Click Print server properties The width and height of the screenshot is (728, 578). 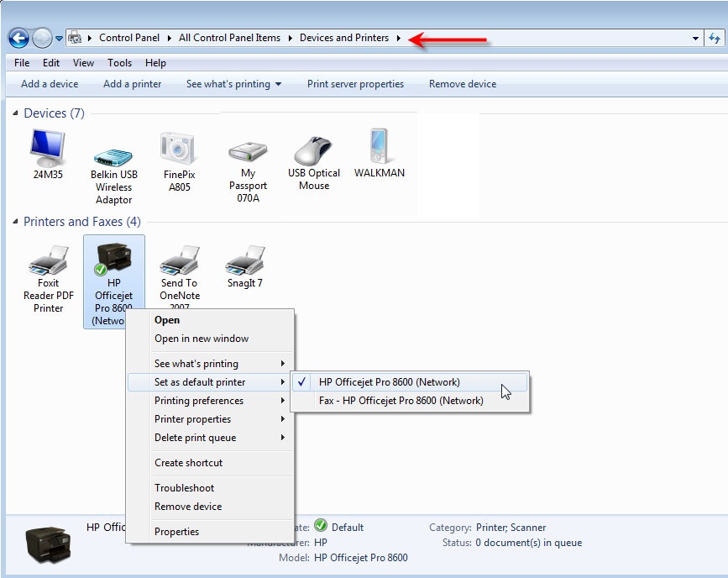(356, 84)
